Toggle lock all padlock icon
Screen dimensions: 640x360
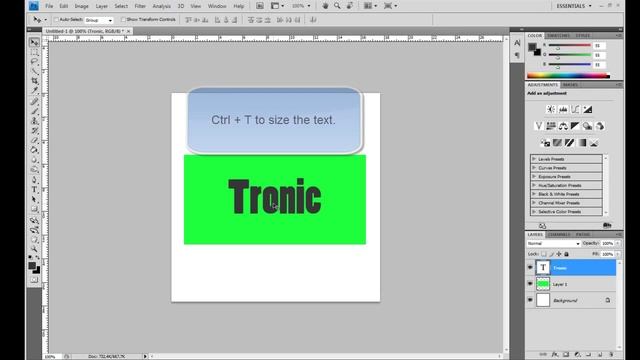(567, 254)
